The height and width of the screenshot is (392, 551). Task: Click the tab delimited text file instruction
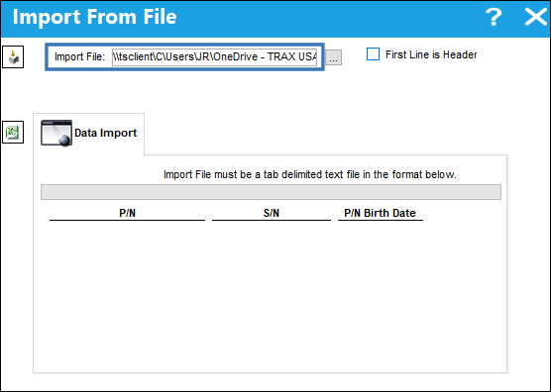[310, 174]
